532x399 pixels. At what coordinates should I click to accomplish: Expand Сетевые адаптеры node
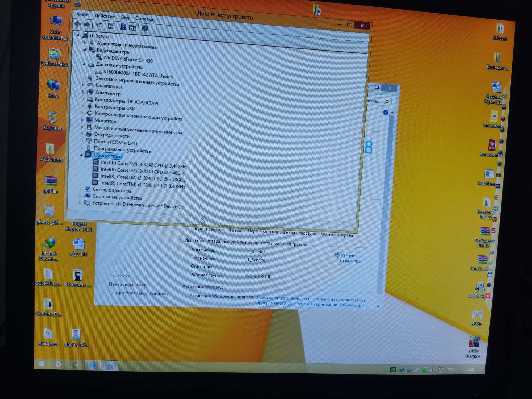tap(81, 189)
